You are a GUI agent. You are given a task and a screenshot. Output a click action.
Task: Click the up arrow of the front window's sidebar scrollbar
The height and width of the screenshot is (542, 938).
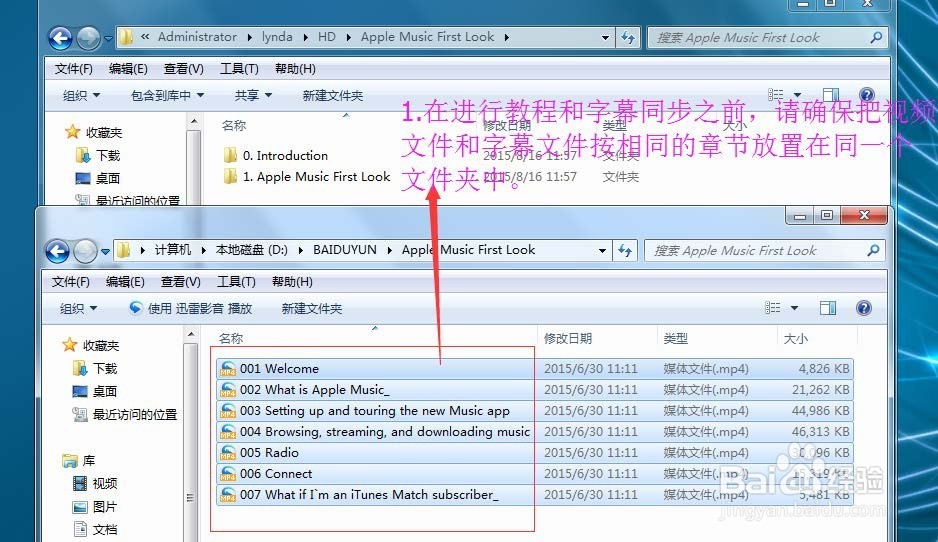pyautogui.click(x=191, y=334)
